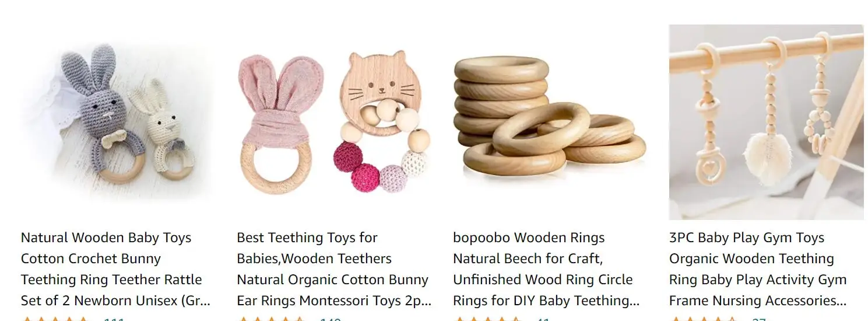Open the stacked bopoobo wooden rings image
The height and width of the screenshot is (321, 868).
(x=550, y=116)
